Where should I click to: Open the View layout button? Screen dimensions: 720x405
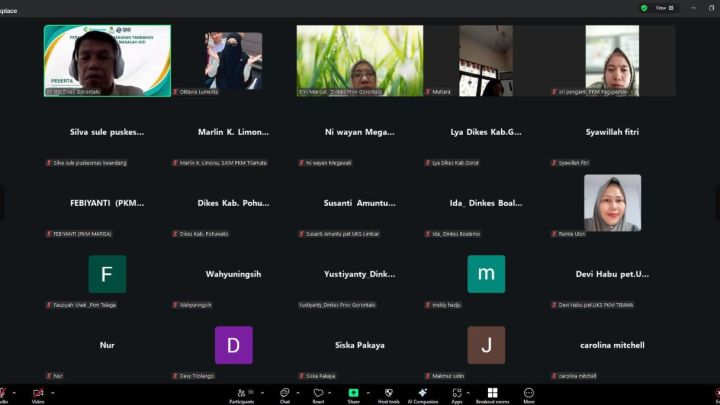[664, 8]
